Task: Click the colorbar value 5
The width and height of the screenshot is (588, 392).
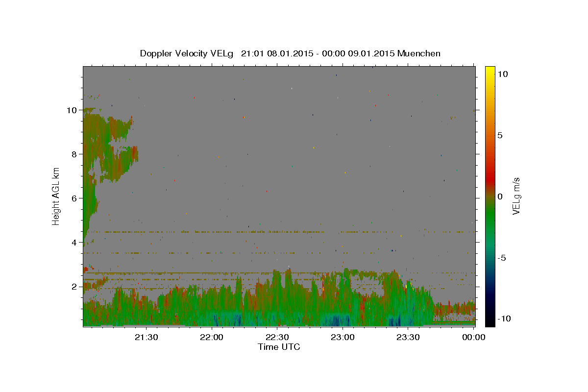Action: [x=500, y=135]
